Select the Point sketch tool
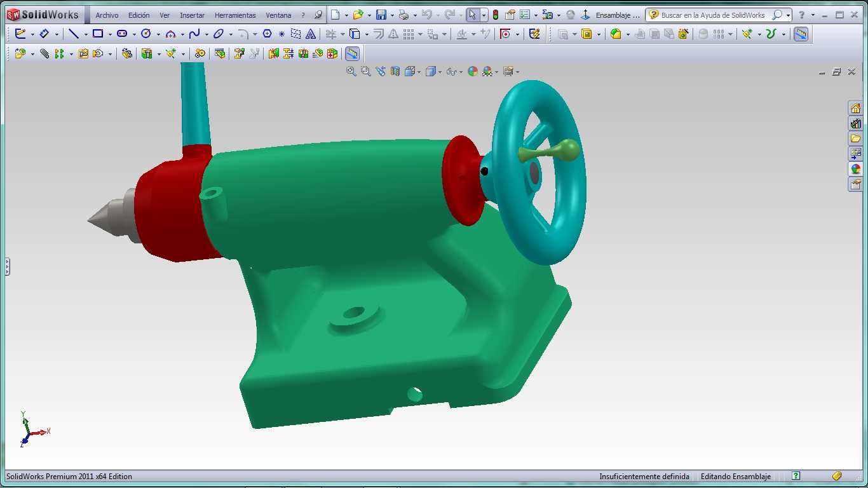 pyautogui.click(x=281, y=34)
